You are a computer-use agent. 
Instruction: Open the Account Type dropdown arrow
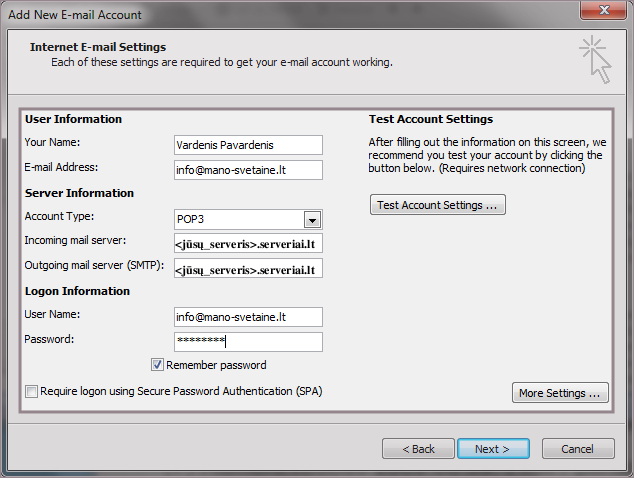[x=312, y=220]
